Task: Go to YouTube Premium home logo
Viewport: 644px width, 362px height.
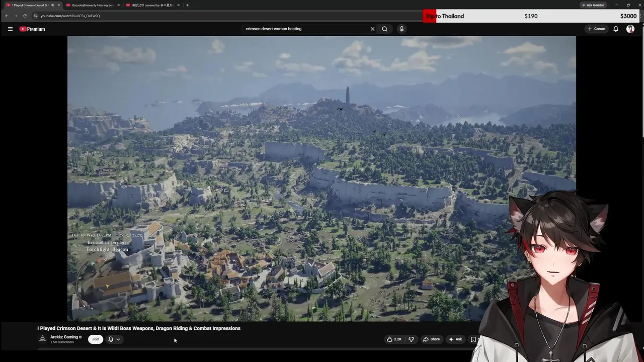Action: (x=32, y=29)
